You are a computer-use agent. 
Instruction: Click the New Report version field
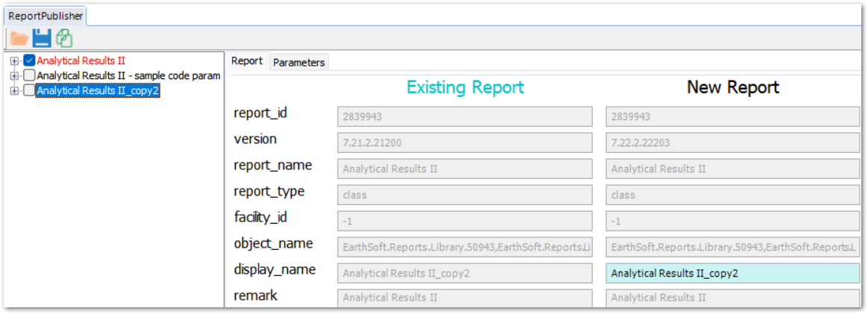[x=732, y=142]
